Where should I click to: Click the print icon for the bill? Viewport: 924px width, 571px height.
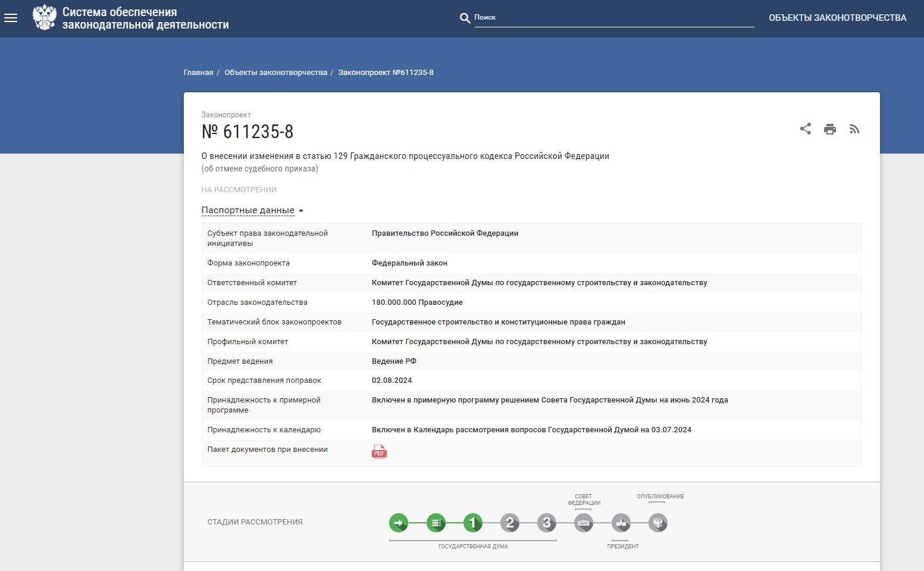point(830,129)
